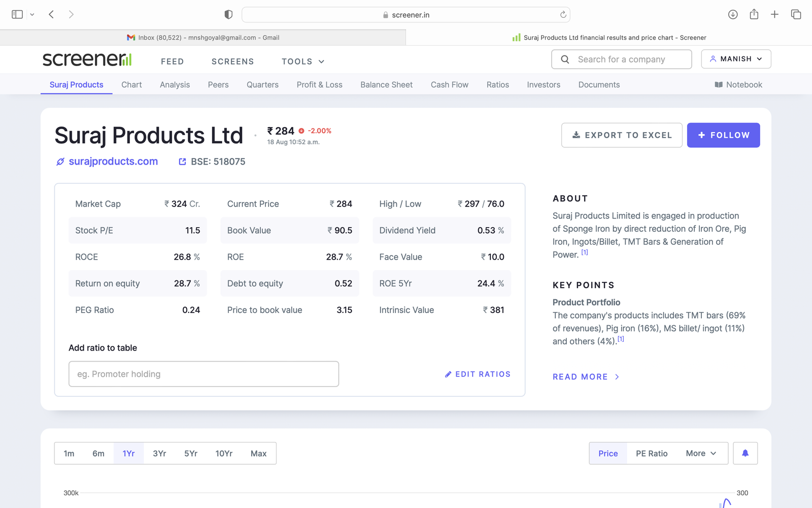Open the surajproducts.com website link
The width and height of the screenshot is (812, 508).
pyautogui.click(x=113, y=162)
